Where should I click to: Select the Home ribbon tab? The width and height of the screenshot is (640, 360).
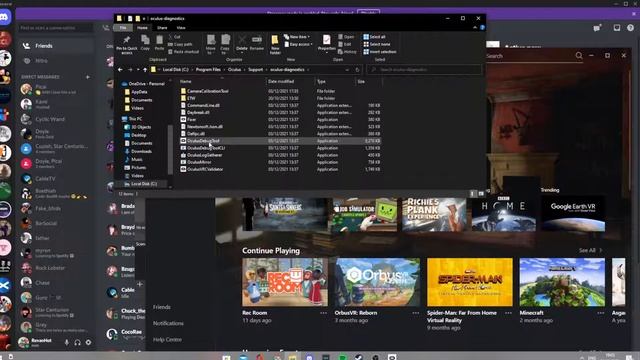click(142, 28)
